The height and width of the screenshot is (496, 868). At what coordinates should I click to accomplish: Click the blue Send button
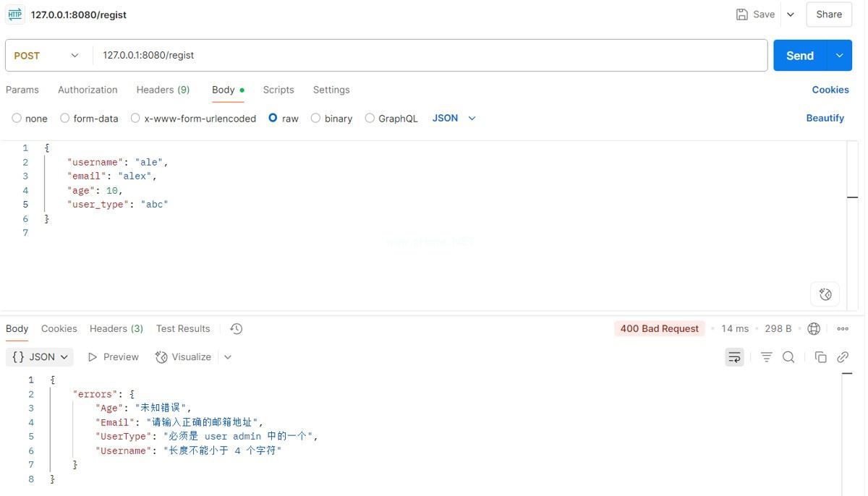pos(800,56)
